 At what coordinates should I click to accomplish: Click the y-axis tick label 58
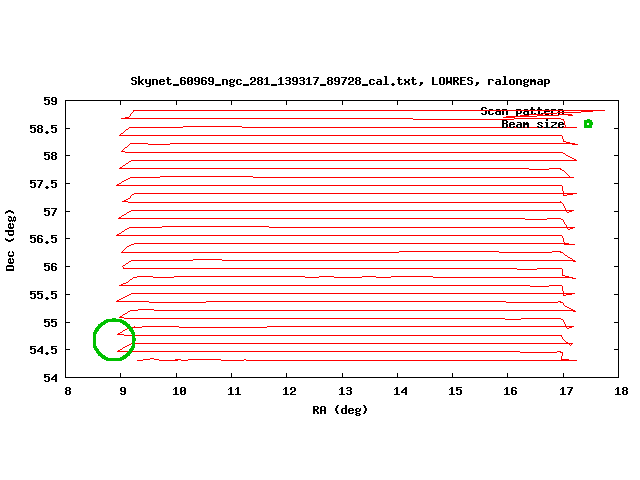point(50,156)
